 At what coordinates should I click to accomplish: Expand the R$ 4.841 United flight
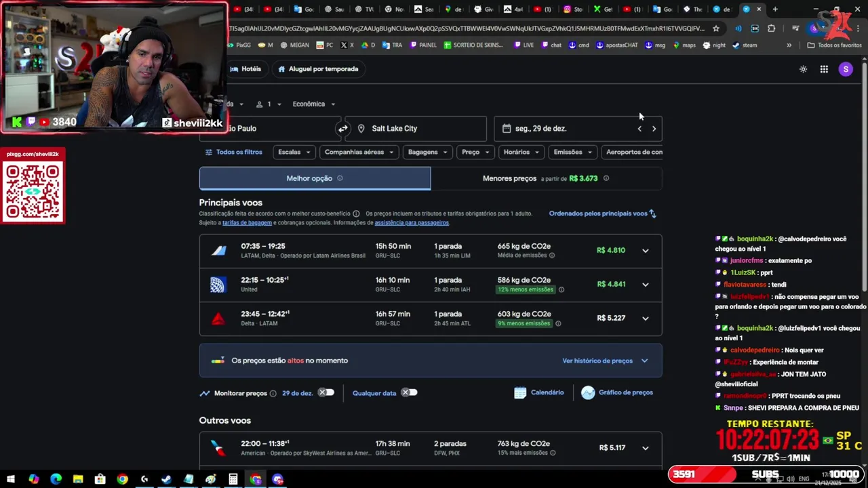(x=646, y=285)
